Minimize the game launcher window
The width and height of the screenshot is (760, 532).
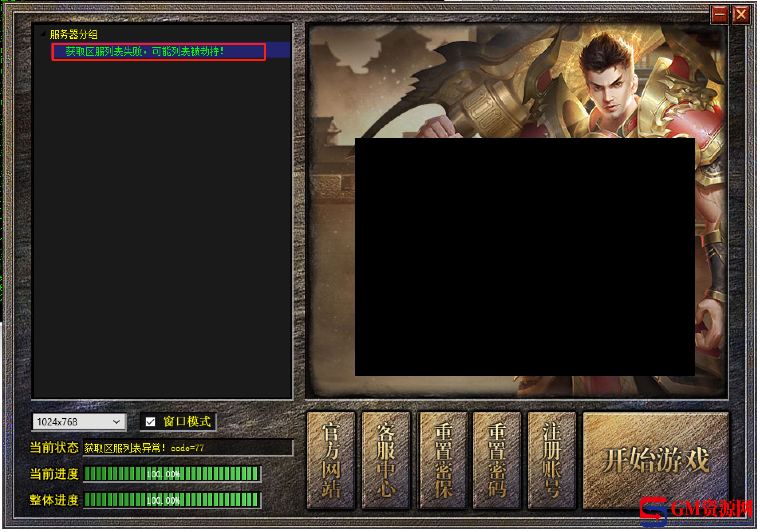pos(719,15)
